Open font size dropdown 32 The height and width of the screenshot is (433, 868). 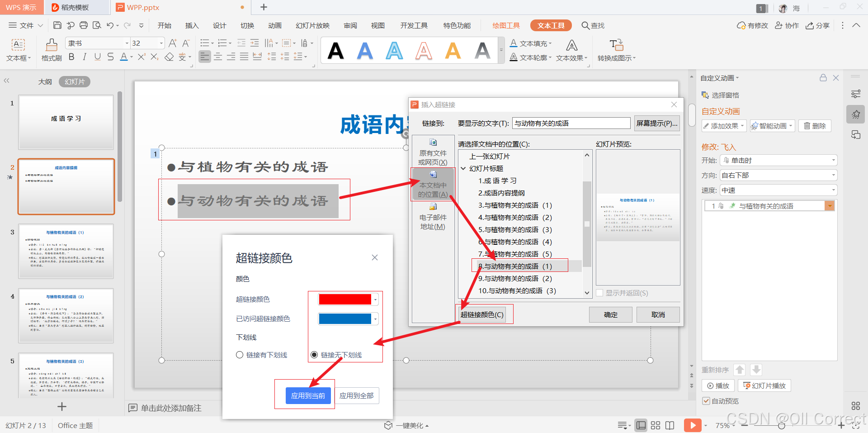[x=161, y=43]
